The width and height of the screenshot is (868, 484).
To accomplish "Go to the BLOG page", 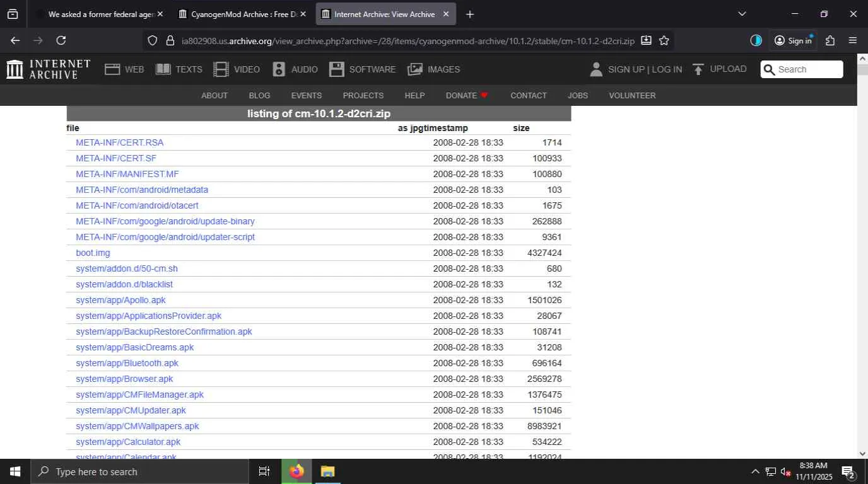I will [259, 95].
